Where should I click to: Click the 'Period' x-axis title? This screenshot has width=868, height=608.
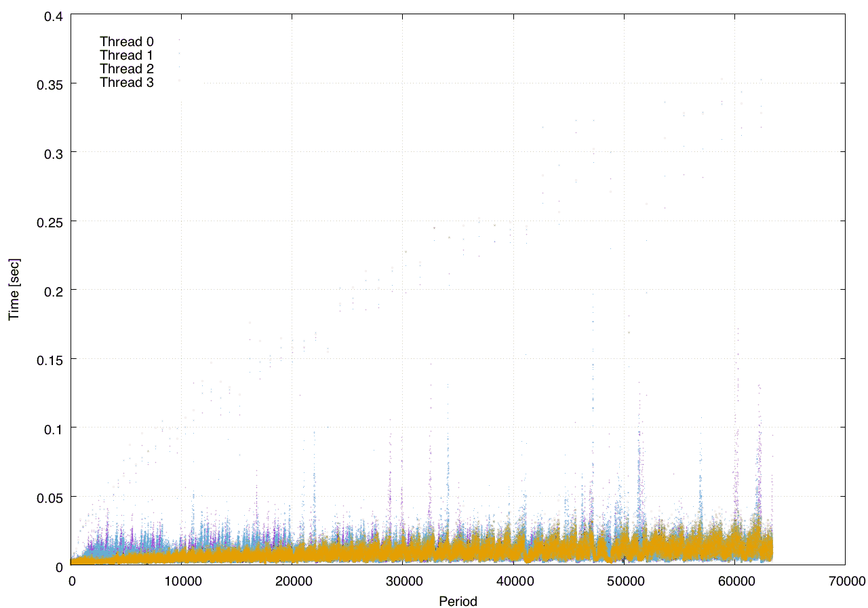click(458, 601)
